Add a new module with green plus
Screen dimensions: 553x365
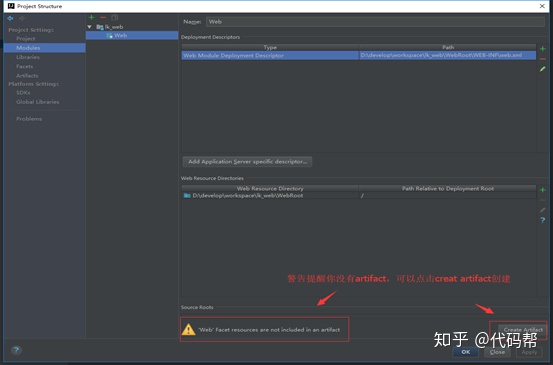[91, 17]
